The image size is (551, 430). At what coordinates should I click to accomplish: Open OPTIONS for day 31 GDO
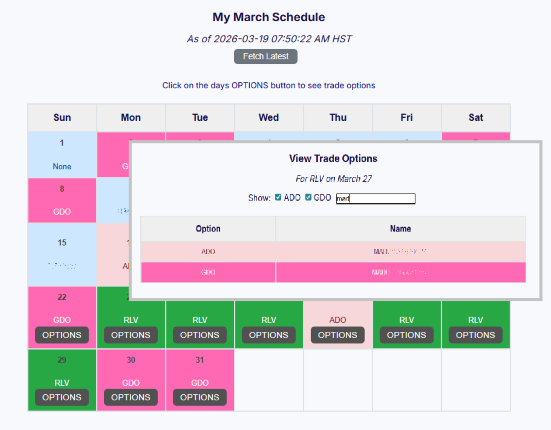[x=200, y=397]
